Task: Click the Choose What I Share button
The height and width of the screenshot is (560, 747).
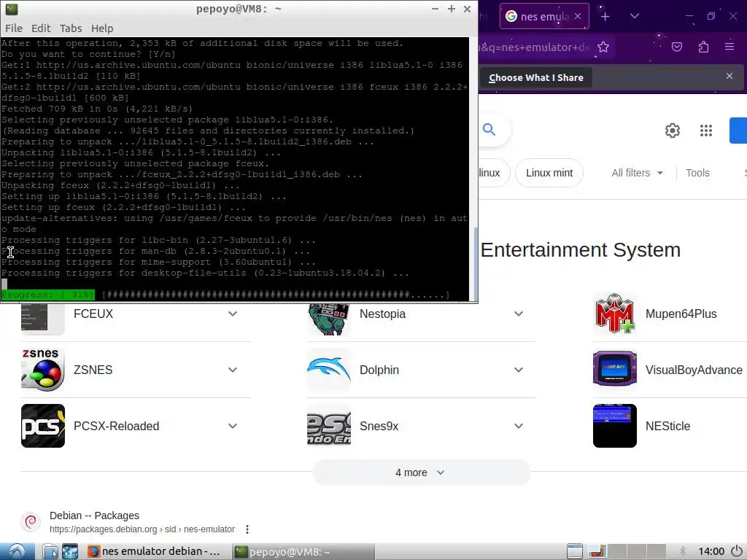Action: click(536, 77)
